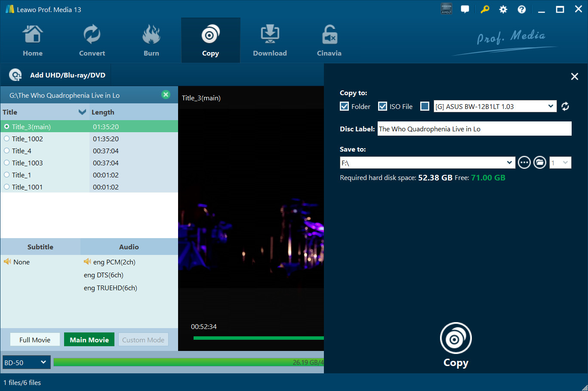The width and height of the screenshot is (588, 391).
Task: Open the help question mark icon
Action: (521, 9)
